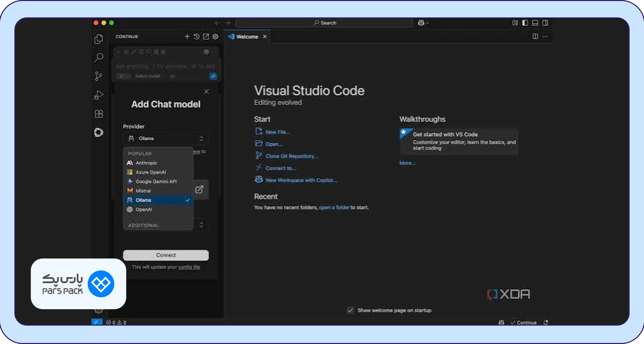Image resolution: width=644 pixels, height=344 pixels.
Task: Click open a folder link under Recent
Action: point(334,207)
